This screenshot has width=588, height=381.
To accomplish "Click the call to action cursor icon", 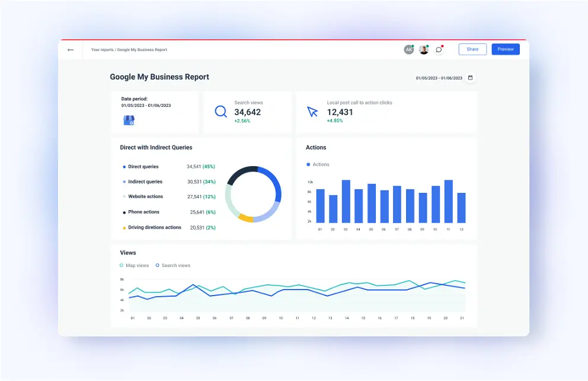I will click(312, 112).
